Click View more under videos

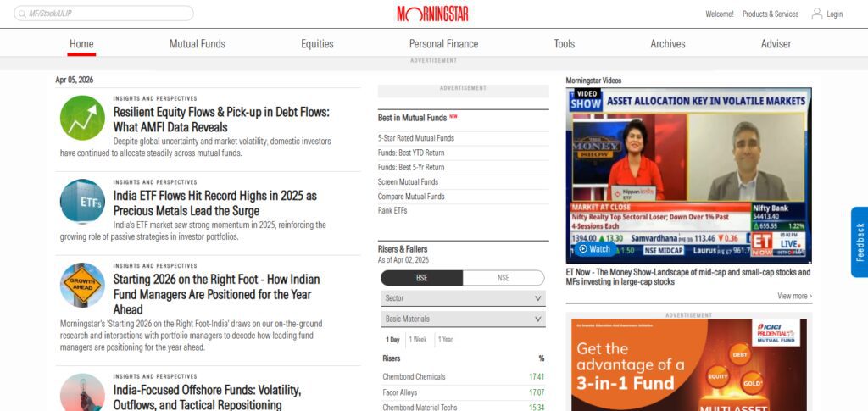tap(795, 296)
